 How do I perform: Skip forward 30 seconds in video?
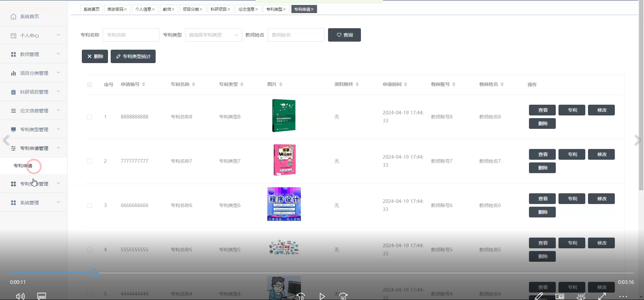tap(343, 296)
